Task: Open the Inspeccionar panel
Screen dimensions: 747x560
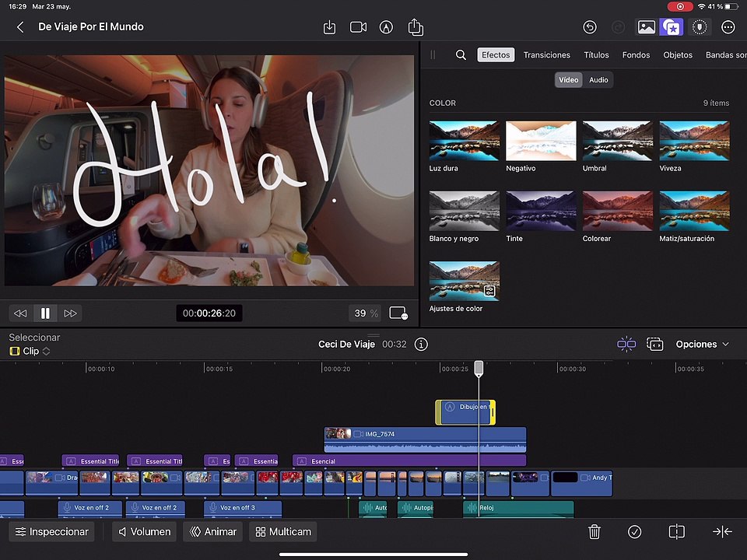Action: point(52,531)
